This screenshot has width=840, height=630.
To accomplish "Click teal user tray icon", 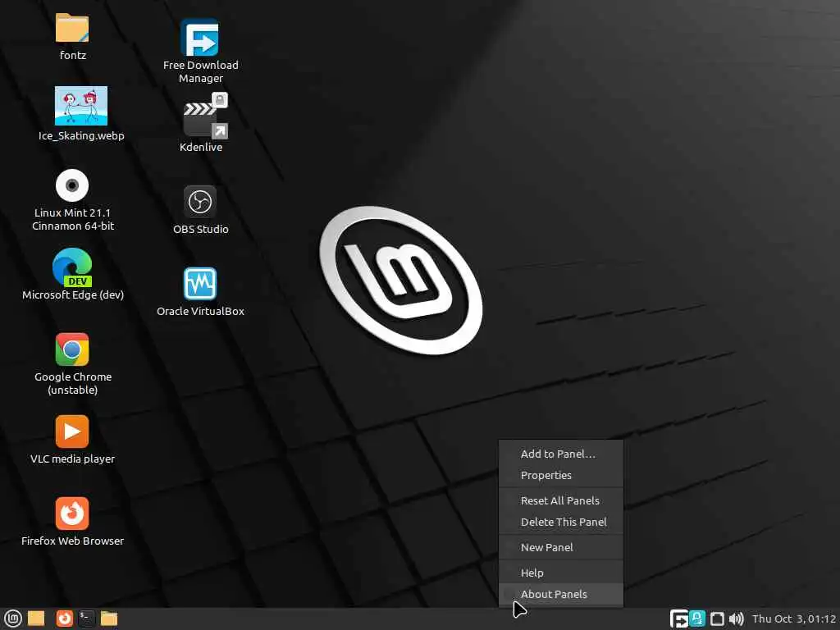I will [x=697, y=619].
